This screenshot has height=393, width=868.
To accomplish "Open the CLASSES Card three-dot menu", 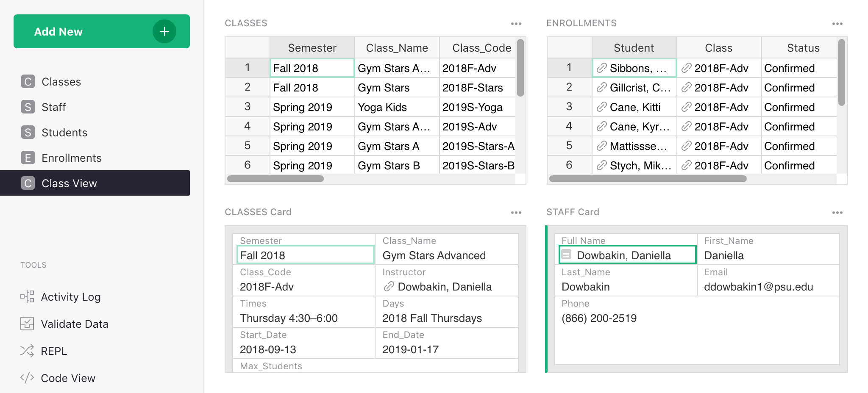I will [516, 213].
